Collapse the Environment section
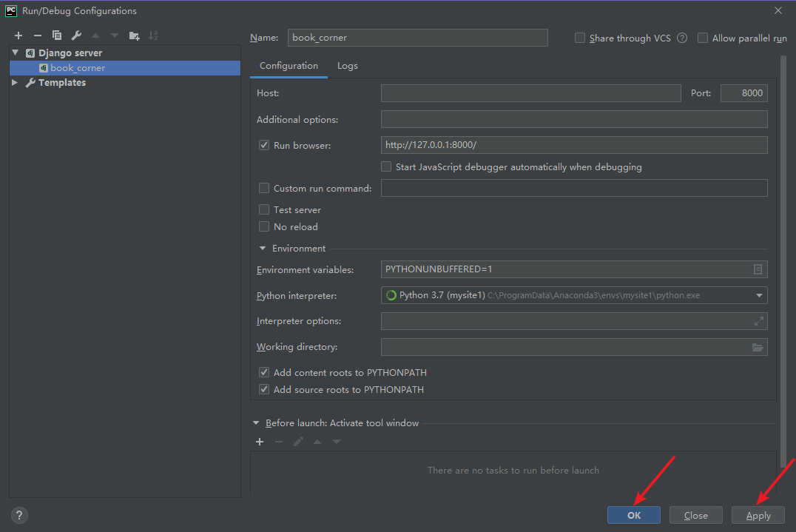 click(263, 249)
